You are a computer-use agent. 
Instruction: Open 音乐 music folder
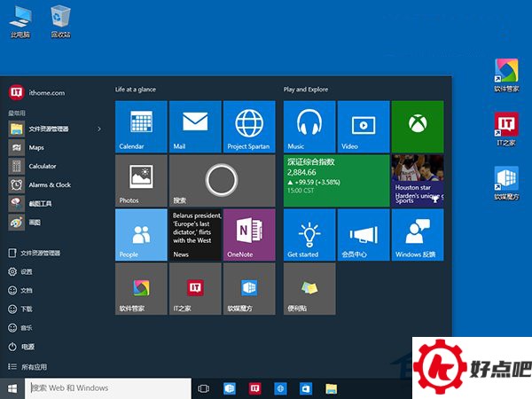20,328
